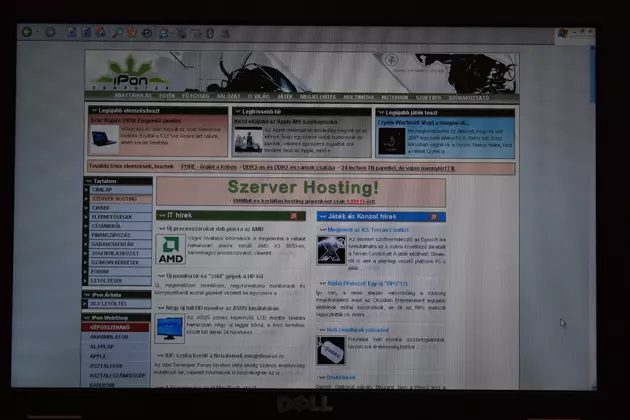Open the ABATTÁNKLÁS top navigation item
Image resolution: width=630 pixels, height=420 pixels.
133,96
